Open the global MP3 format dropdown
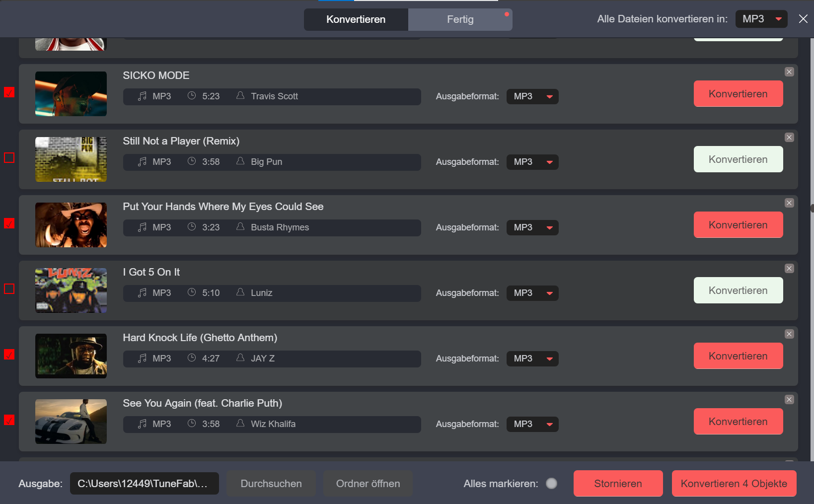Image resolution: width=814 pixels, height=504 pixels. 761,19
